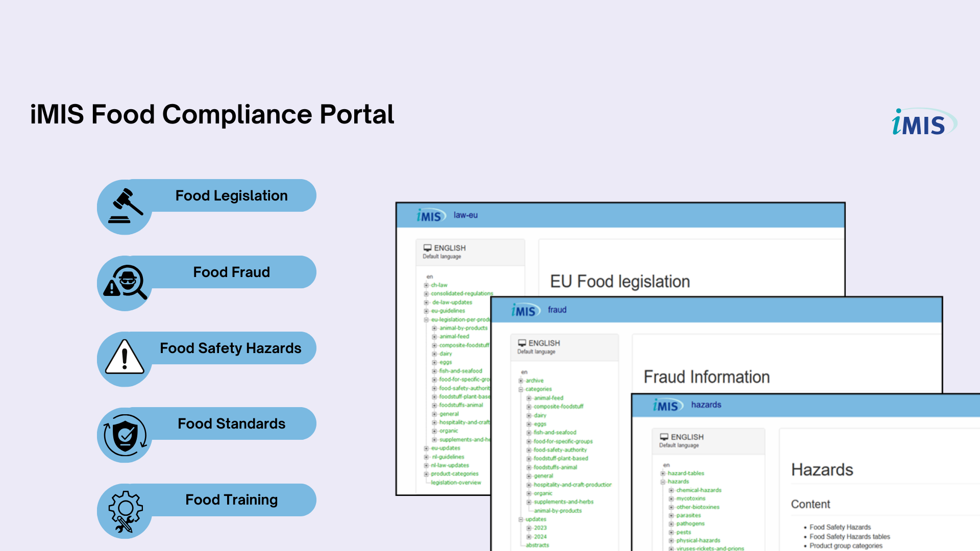The height and width of the screenshot is (551, 980).
Task: Open eu-guidelines in law-eu tree
Action: [x=448, y=311]
